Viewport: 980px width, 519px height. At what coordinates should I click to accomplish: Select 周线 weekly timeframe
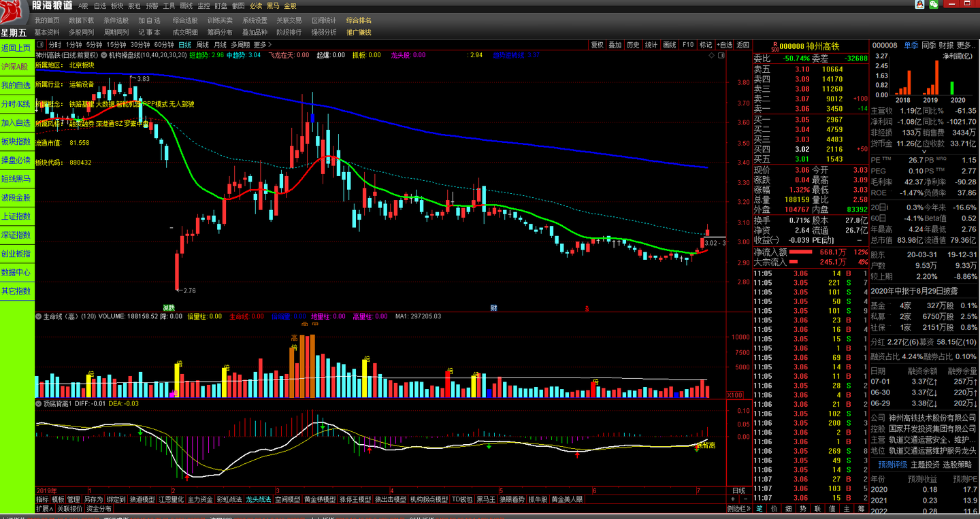(203, 45)
